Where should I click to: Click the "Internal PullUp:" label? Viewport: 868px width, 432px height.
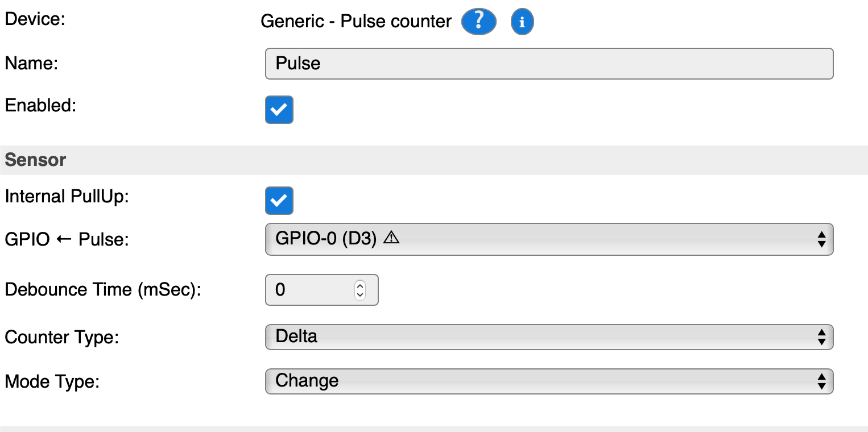pyautogui.click(x=67, y=197)
